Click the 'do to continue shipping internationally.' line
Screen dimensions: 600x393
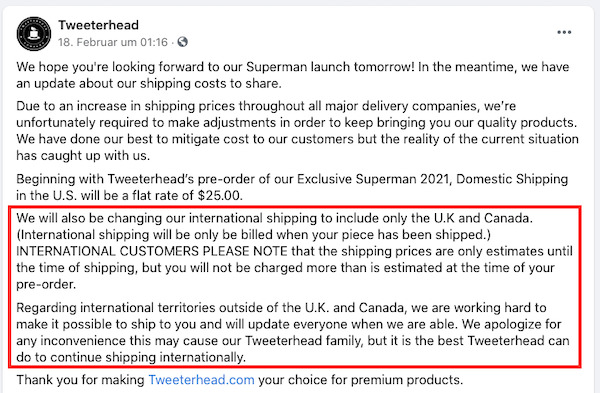(131, 357)
